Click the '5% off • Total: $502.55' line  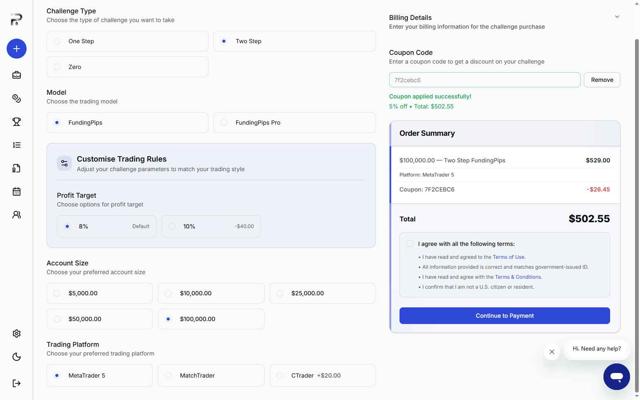point(421,107)
